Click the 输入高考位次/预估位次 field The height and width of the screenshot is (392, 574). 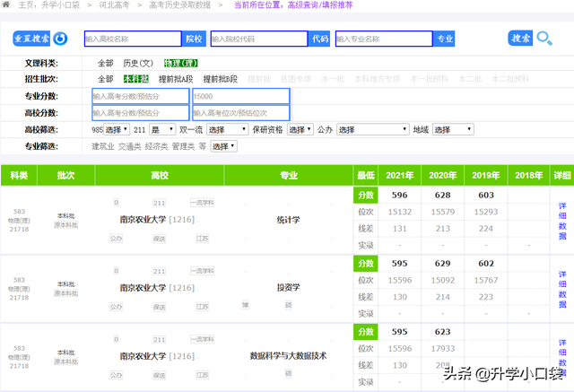click(241, 113)
